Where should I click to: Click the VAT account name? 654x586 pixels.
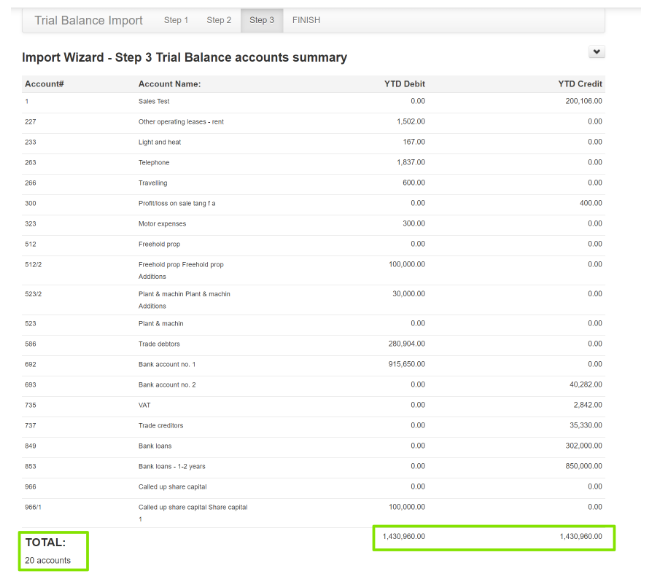pyautogui.click(x=145, y=405)
